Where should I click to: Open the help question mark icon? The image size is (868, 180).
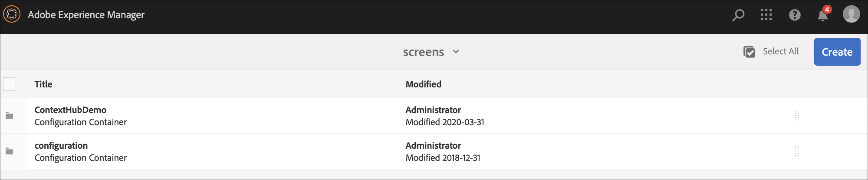(x=795, y=15)
